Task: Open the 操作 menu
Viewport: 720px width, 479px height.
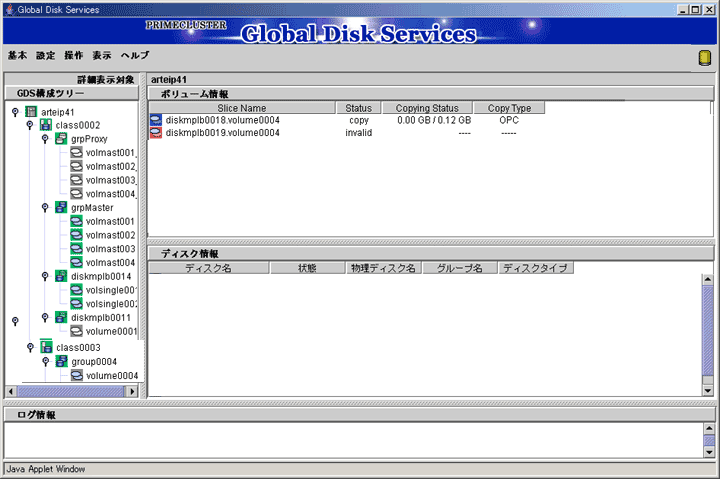Action: 73,55
